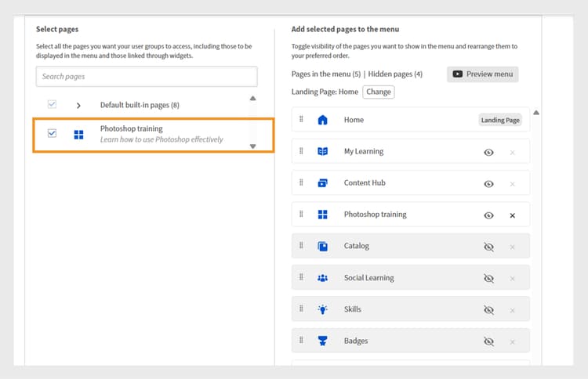Click the Search pages input field
The height and width of the screenshot is (379, 588).
147,76
